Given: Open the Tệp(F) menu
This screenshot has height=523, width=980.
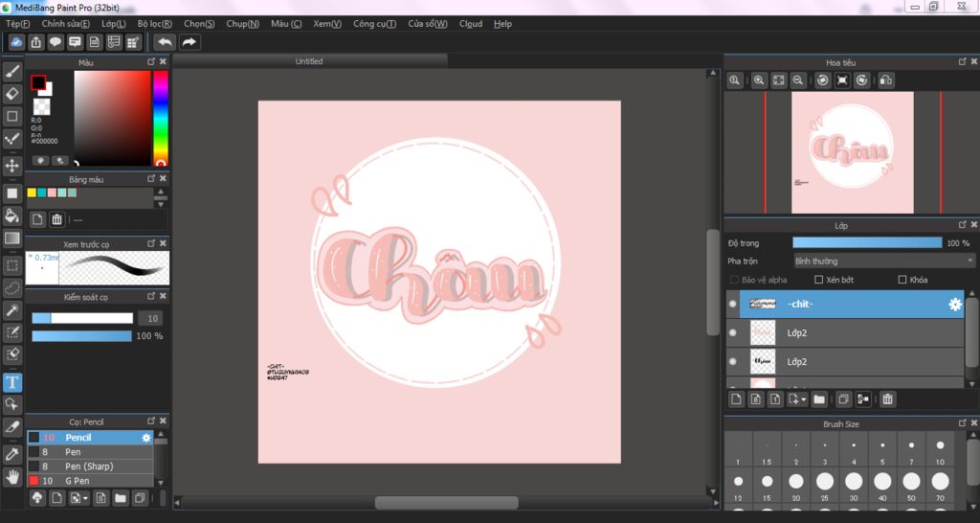Looking at the screenshot, I should click(17, 24).
